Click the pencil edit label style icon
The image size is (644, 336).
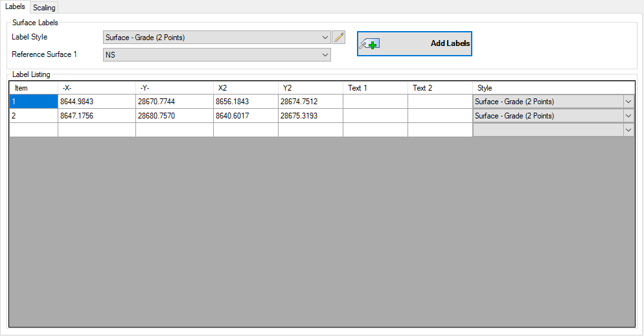tap(338, 38)
